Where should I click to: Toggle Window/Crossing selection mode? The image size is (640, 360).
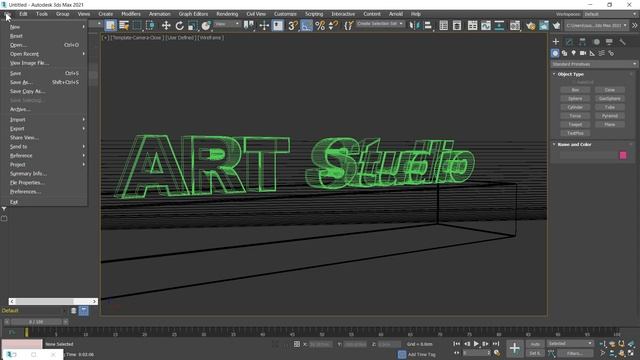click(x=150, y=26)
